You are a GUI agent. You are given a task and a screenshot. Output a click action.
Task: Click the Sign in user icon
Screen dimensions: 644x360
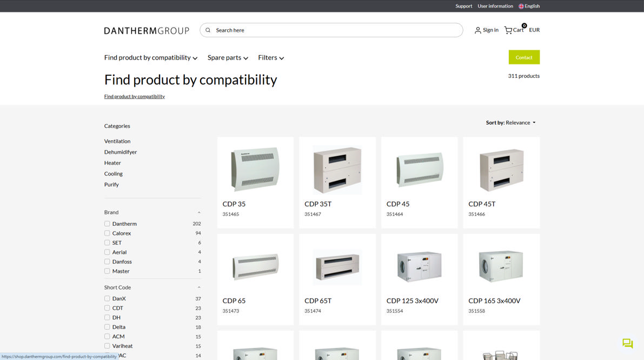click(x=477, y=30)
